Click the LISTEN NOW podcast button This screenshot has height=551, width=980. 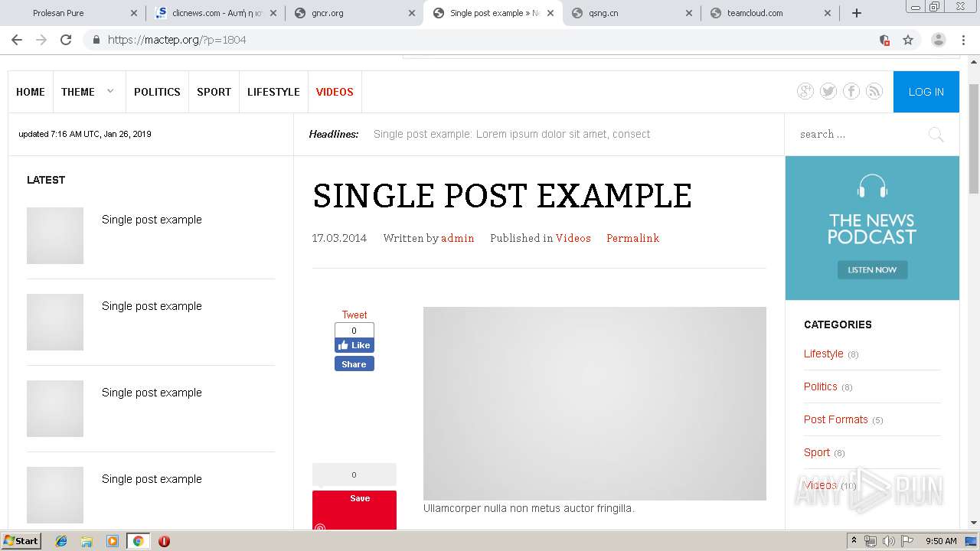click(872, 269)
